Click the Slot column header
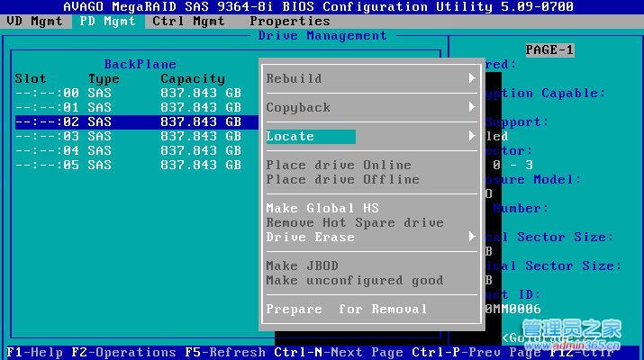This screenshot has width=644, height=360. click(x=31, y=79)
